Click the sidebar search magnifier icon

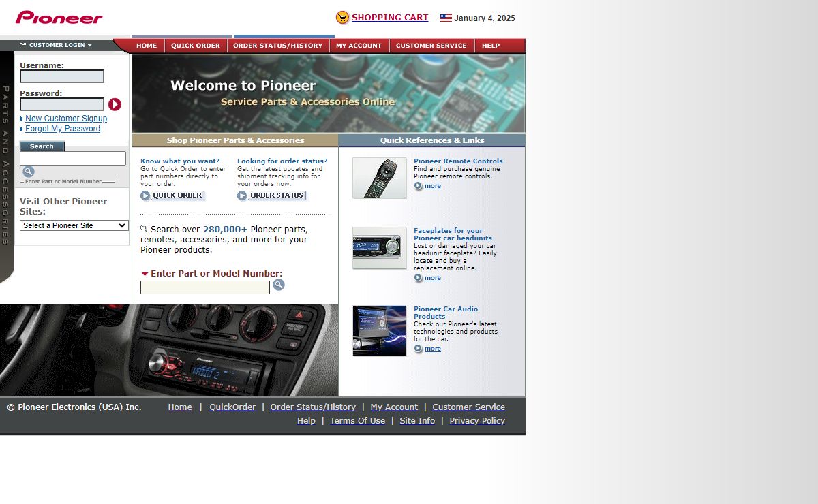(x=29, y=172)
